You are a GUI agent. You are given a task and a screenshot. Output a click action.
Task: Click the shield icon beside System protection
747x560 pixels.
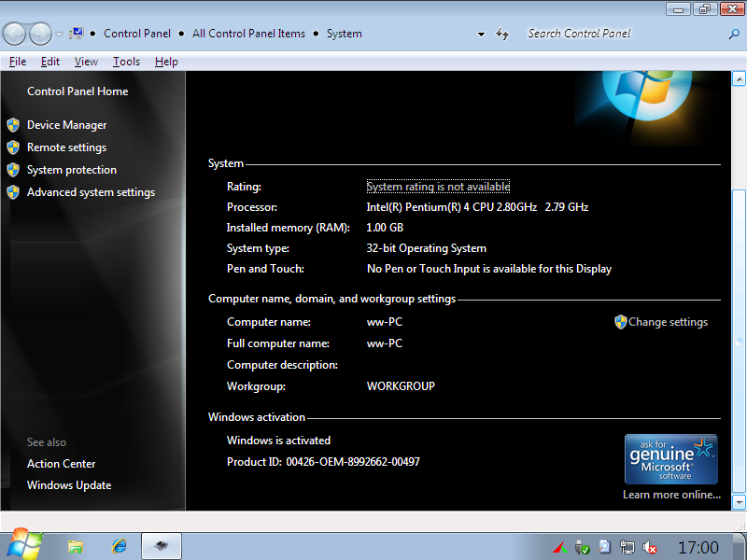(x=13, y=170)
